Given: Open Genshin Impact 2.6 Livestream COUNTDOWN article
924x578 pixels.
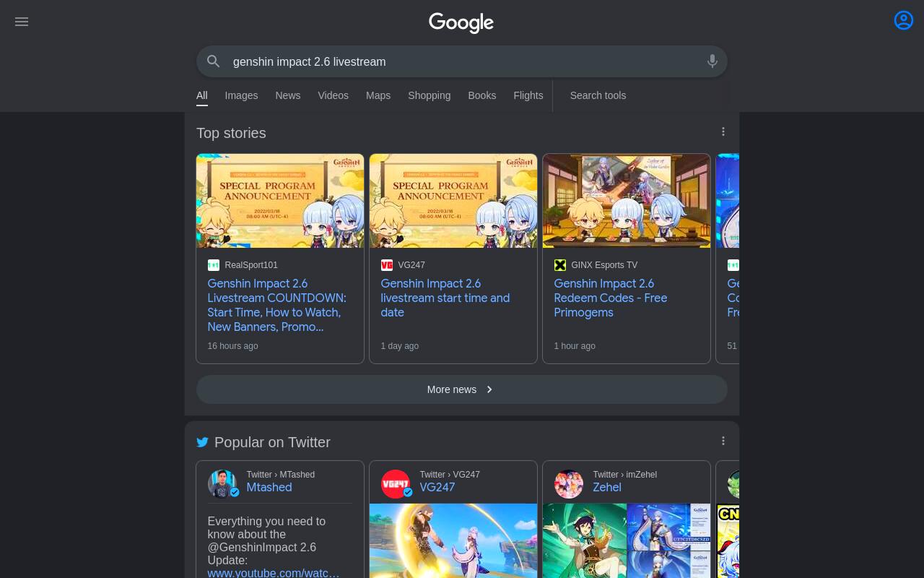Looking at the screenshot, I should pyautogui.click(x=277, y=305).
